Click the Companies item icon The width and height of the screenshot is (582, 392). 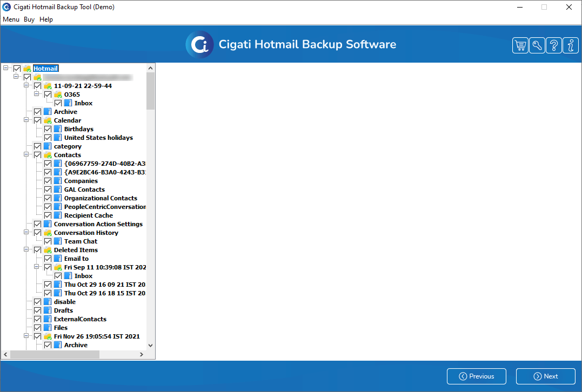pos(57,180)
